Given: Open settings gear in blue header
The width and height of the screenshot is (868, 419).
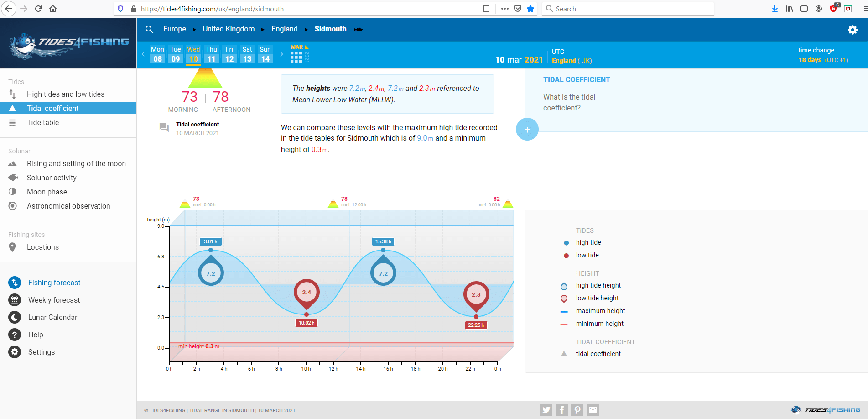Looking at the screenshot, I should tap(852, 30).
